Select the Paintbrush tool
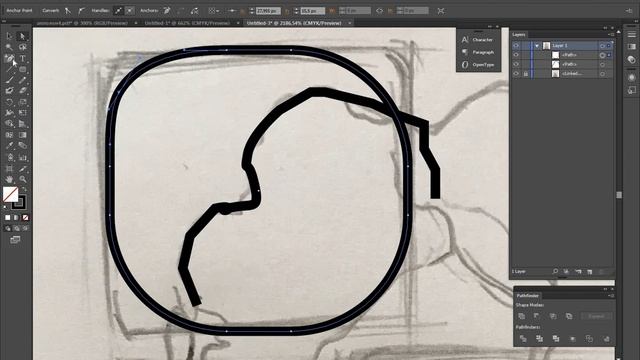Viewport: 640px width, 360px height. point(9,80)
